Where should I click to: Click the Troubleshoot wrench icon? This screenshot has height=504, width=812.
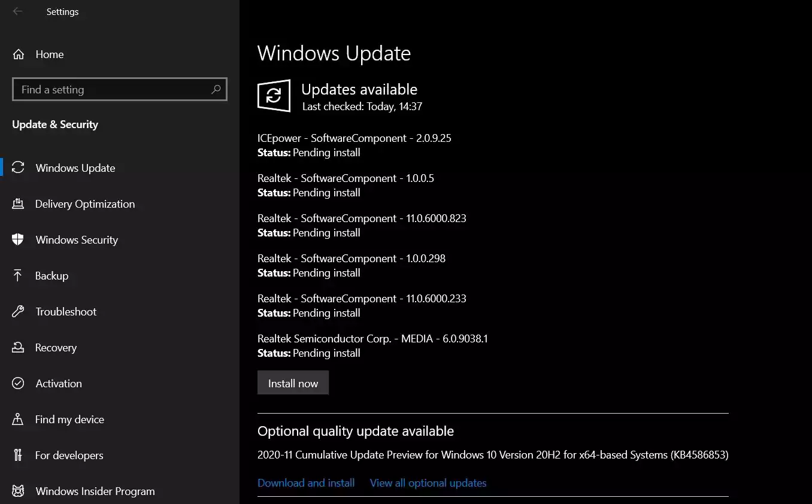coord(18,311)
